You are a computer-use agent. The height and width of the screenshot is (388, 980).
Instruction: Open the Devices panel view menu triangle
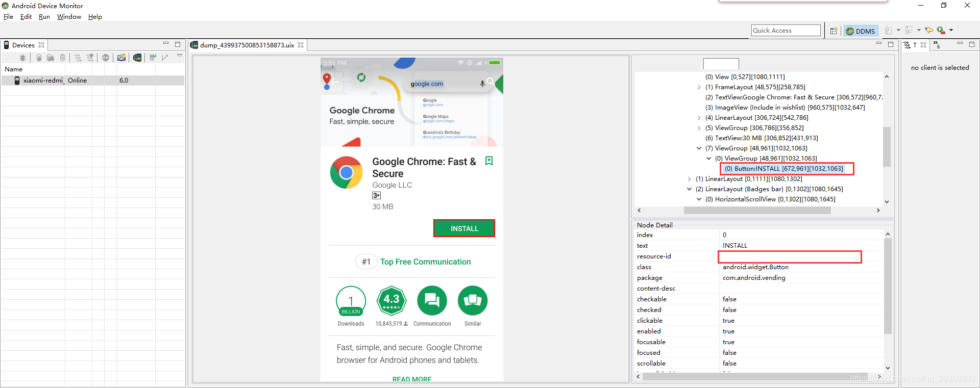click(x=180, y=56)
